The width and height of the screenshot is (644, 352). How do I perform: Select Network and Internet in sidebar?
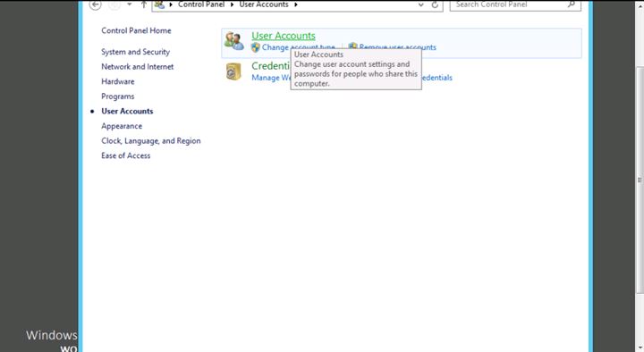click(137, 66)
